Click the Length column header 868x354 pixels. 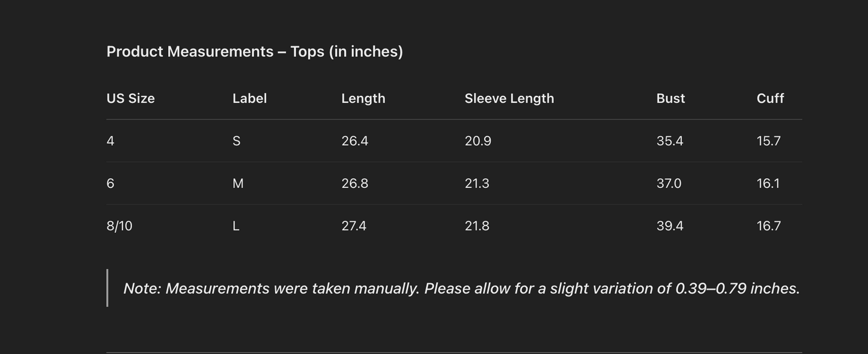coord(363,98)
